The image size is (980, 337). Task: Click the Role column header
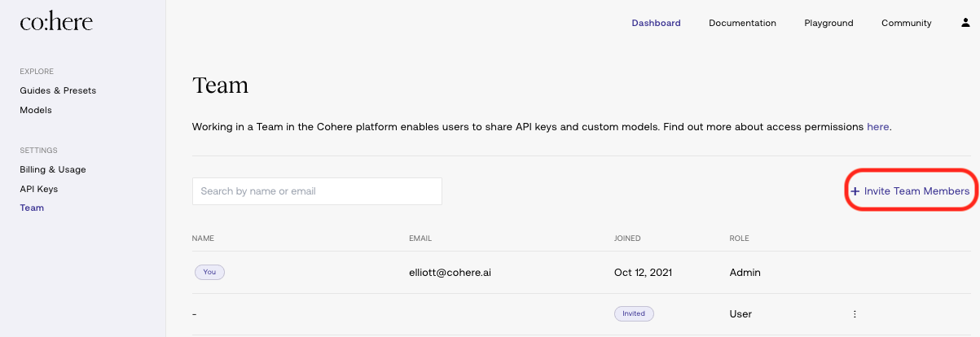point(739,239)
